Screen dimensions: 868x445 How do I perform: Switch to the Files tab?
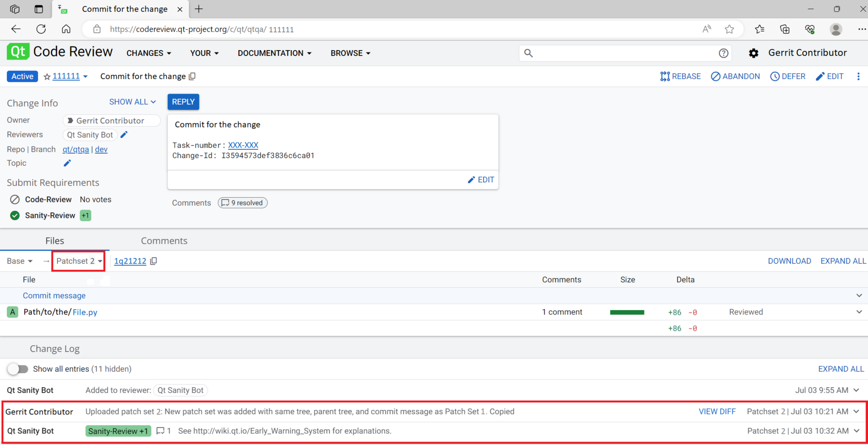[54, 241]
